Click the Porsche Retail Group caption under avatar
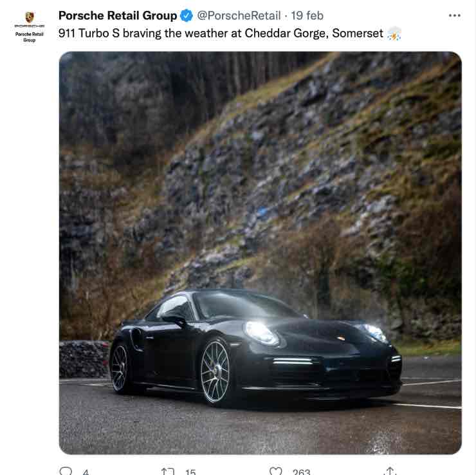Viewport: 476px width, 475px height. pos(30,37)
